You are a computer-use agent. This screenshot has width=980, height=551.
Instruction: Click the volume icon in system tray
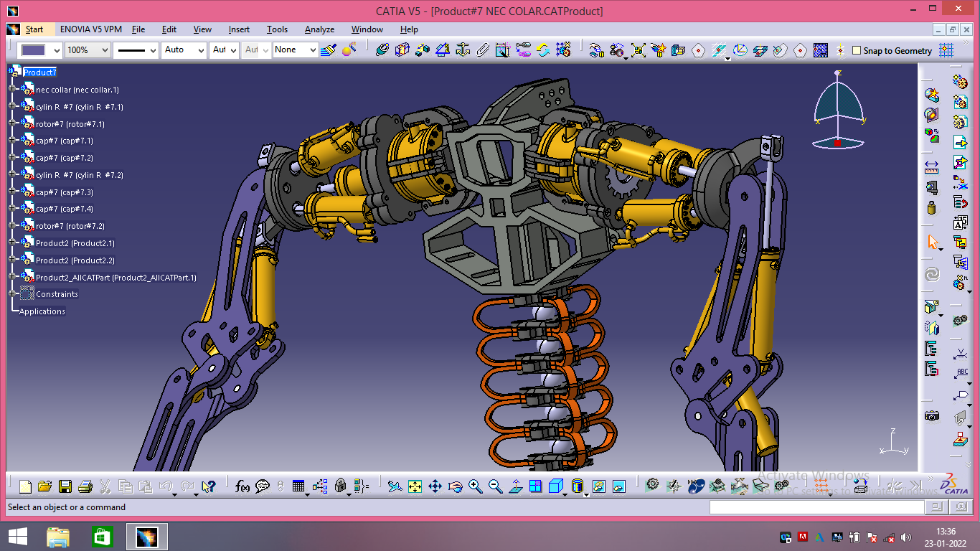pos(906,537)
